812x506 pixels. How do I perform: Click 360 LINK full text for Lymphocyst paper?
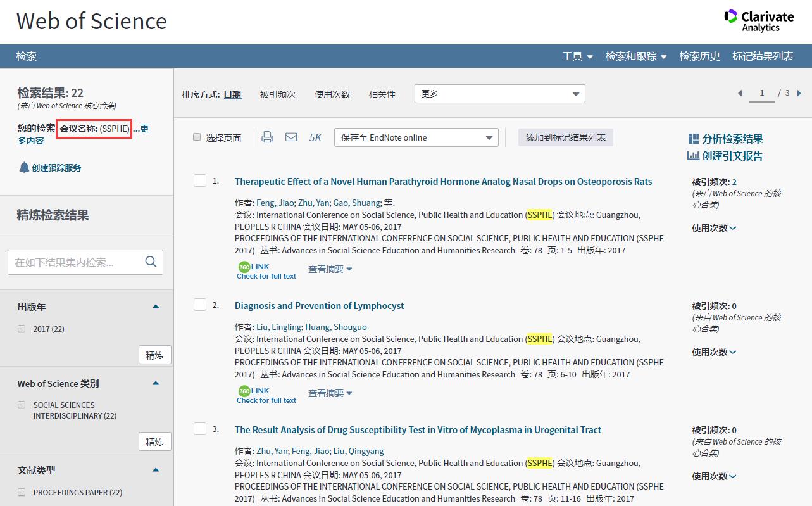click(x=266, y=395)
